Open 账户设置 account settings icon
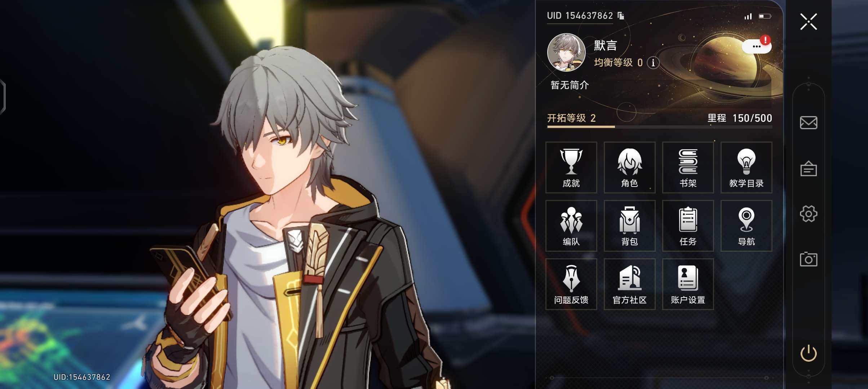Screen dimensions: 868x389 [x=688, y=284]
